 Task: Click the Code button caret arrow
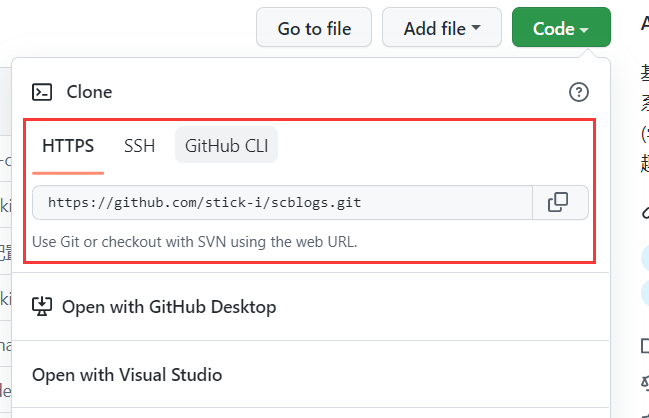click(584, 29)
